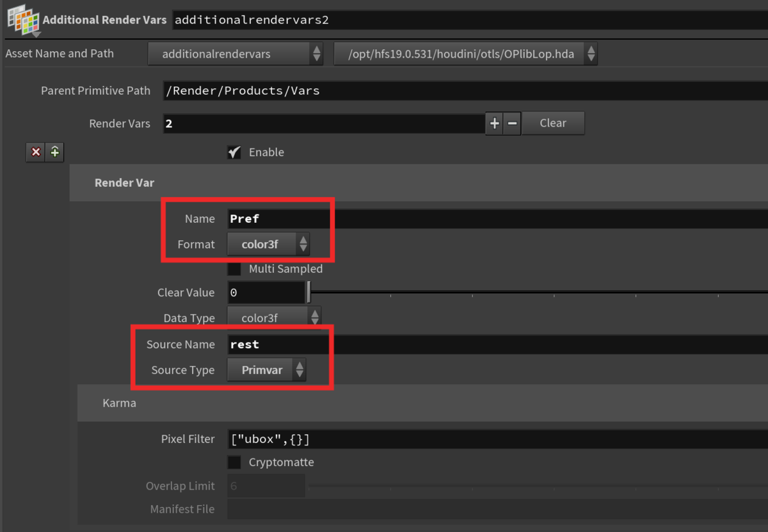Screen dimensions: 768x532
Task: Click the Name field containing Pref
Action: 498,219
